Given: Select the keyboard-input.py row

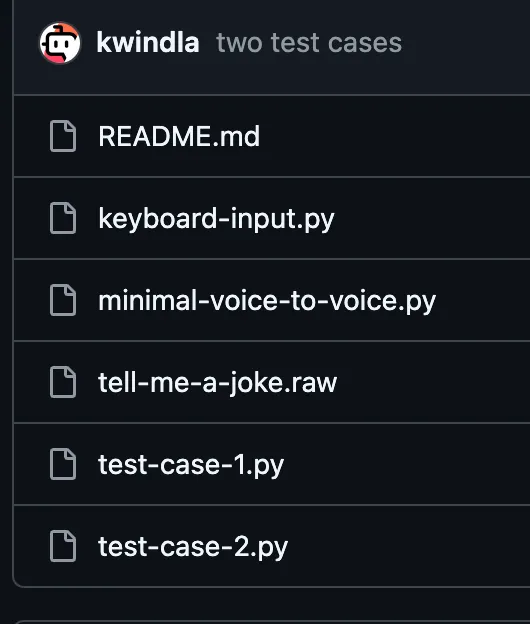Looking at the screenshot, I should click(272, 218).
